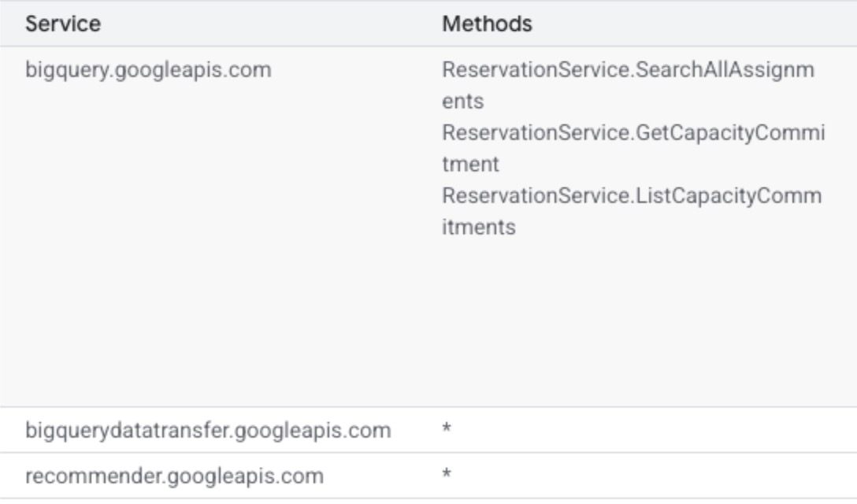The height and width of the screenshot is (504, 857).
Task: Click ReservationService.SearchAllAssignments method text
Action: 628,85
